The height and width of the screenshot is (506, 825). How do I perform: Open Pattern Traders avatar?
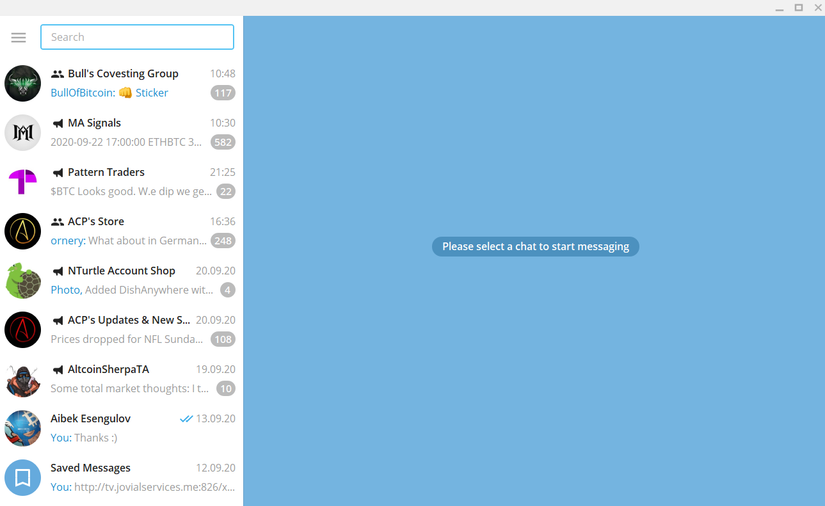click(x=23, y=182)
